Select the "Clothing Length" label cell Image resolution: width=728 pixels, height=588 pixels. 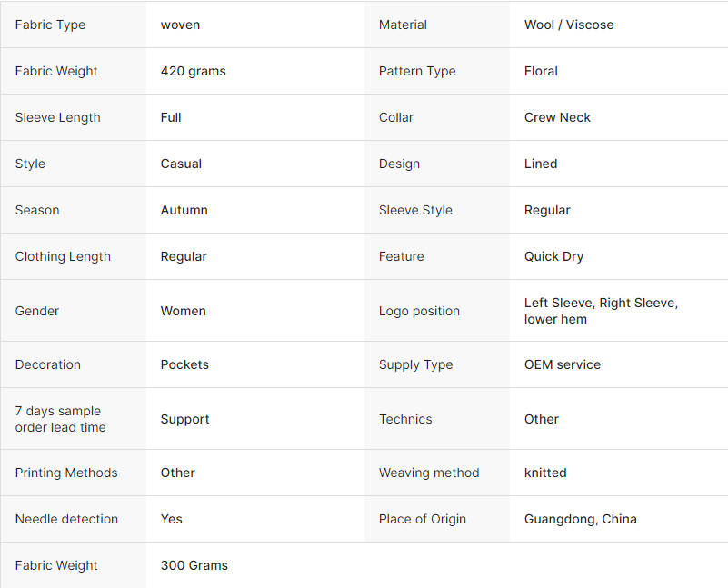pos(63,256)
